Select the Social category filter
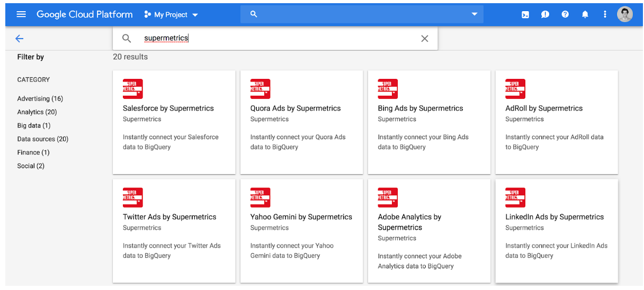The height and width of the screenshot is (290, 644). tap(31, 166)
